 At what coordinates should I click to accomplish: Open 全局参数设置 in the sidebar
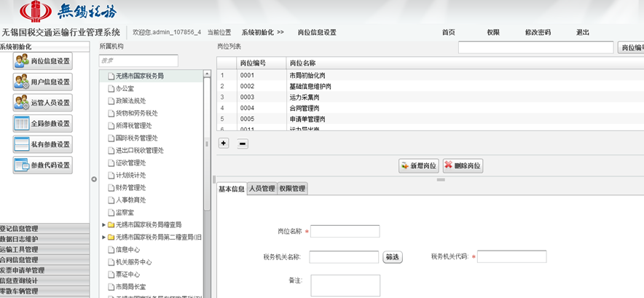(x=42, y=123)
